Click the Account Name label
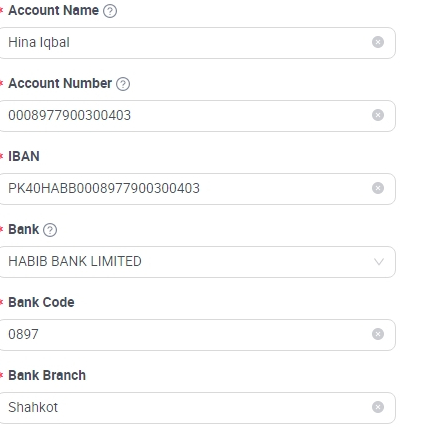The width and height of the screenshot is (432, 437). click(x=53, y=10)
